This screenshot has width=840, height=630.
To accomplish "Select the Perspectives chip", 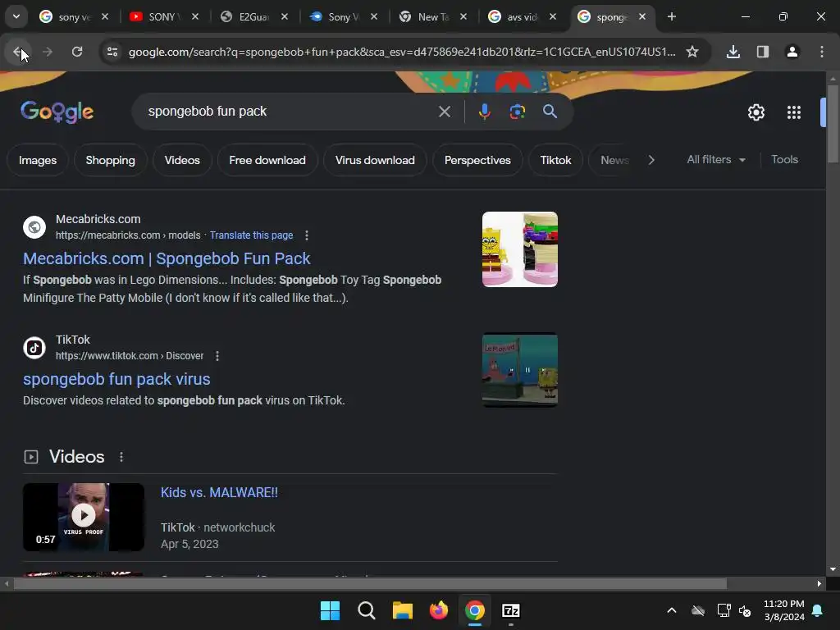I will click(x=477, y=160).
